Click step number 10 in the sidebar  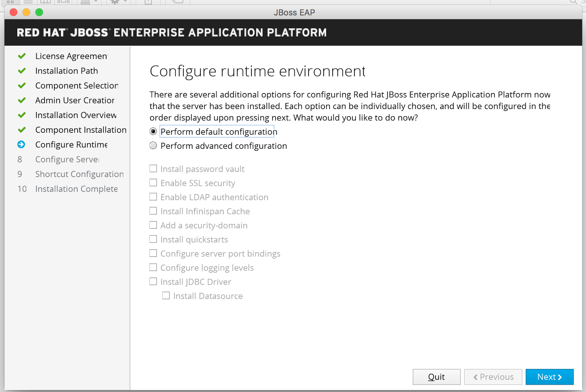pos(22,189)
